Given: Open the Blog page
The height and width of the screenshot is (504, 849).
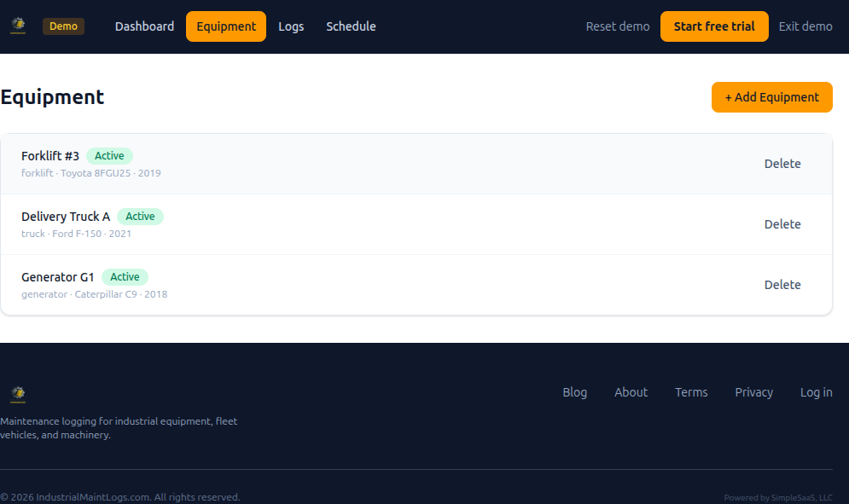Looking at the screenshot, I should tap(574, 392).
